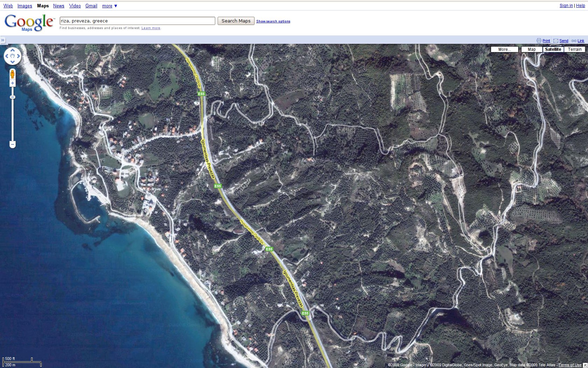
Task: Click the maps search input field
Action: [137, 21]
